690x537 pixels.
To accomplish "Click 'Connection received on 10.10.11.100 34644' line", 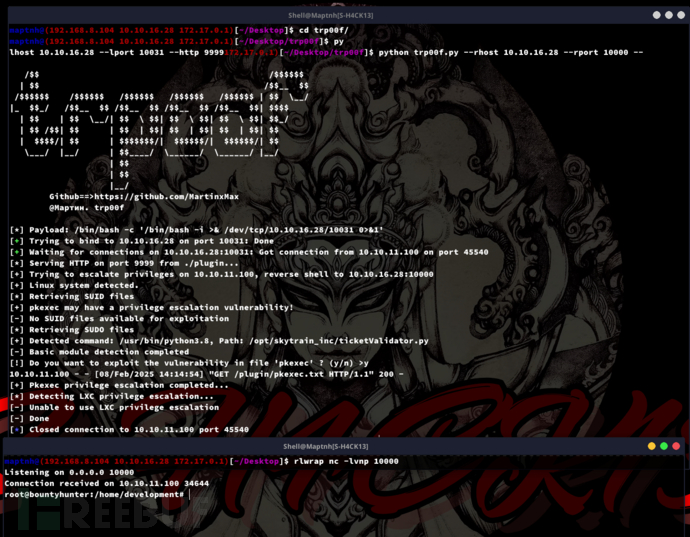I will 107,483.
